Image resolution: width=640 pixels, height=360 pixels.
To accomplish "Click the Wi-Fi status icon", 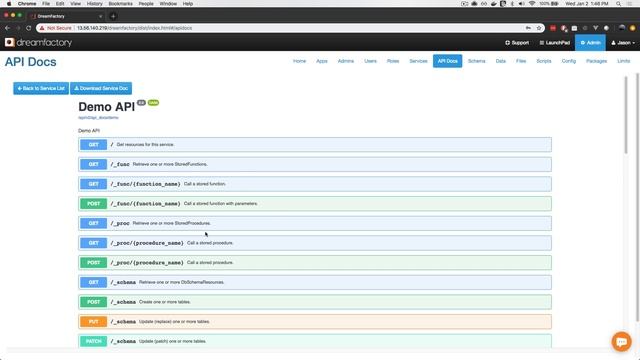I will click(531, 4).
